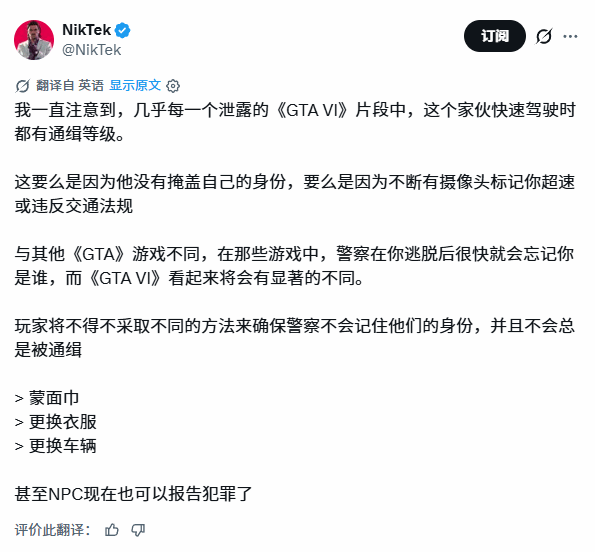The height and width of the screenshot is (552, 595).
Task: Click the blue verified badge next to NikTek
Action: pyautogui.click(x=123, y=30)
